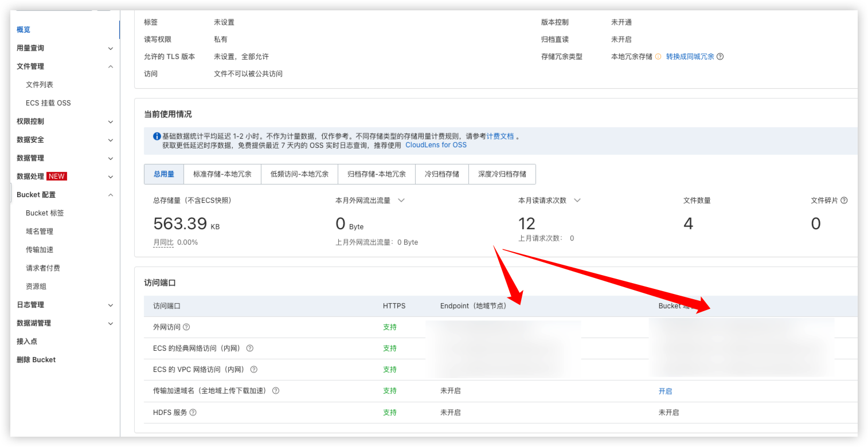Open 请求者付费 in the sidebar
The width and height of the screenshot is (868, 447).
point(43,268)
